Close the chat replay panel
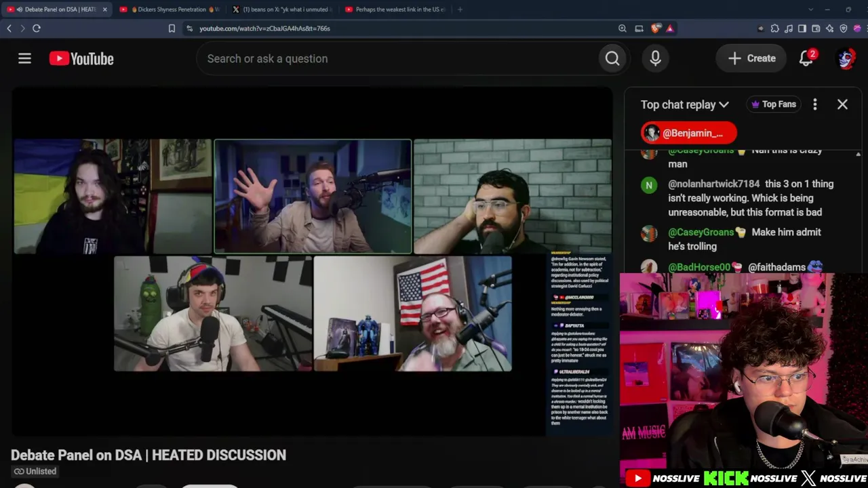Viewport: 868px width, 488px height. (842, 104)
